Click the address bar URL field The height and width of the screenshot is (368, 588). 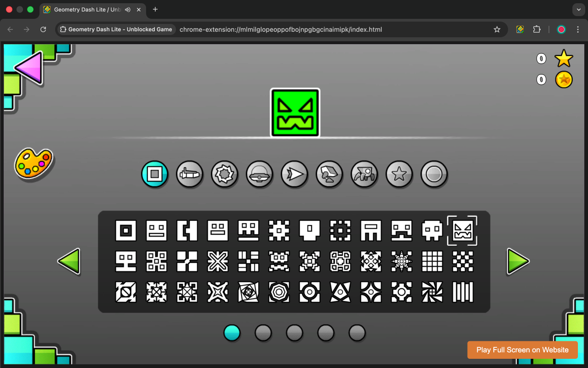[x=281, y=29]
